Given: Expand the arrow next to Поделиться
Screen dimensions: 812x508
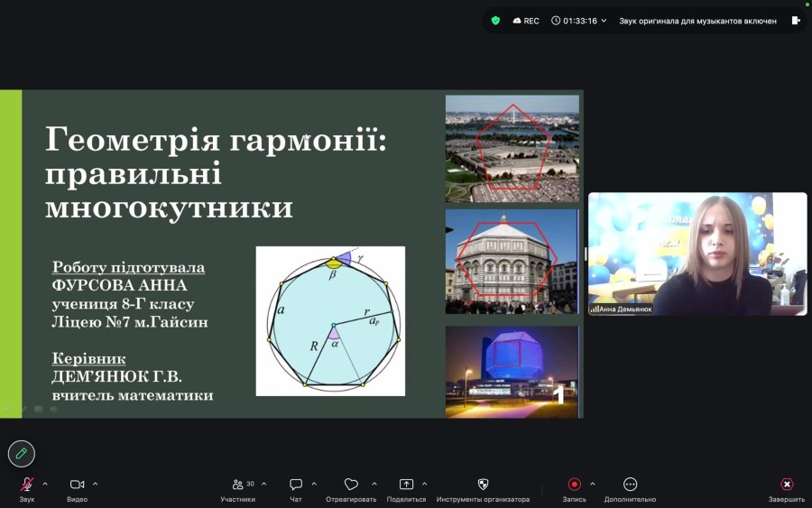Looking at the screenshot, I should click(425, 485).
